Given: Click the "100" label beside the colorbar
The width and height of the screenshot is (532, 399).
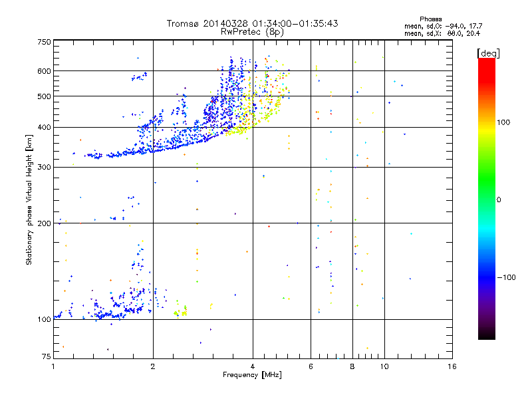Looking at the screenshot, I should click(x=503, y=122).
